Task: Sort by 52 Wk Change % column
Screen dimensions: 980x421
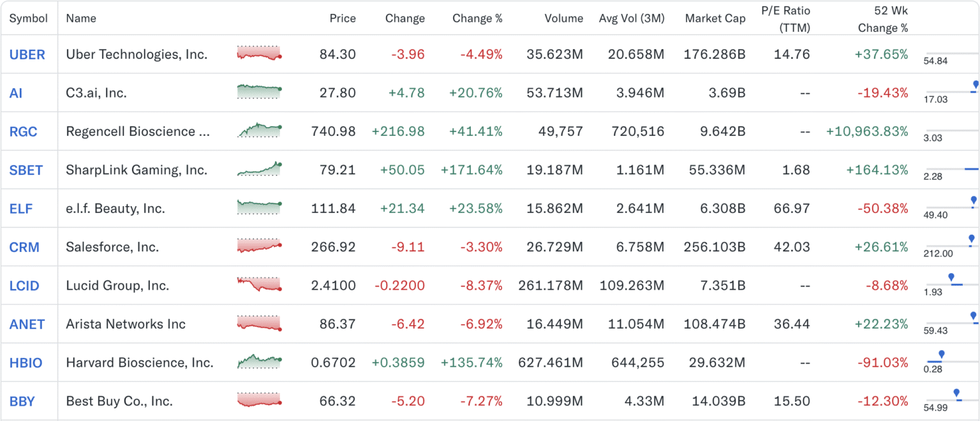Action: [884, 18]
